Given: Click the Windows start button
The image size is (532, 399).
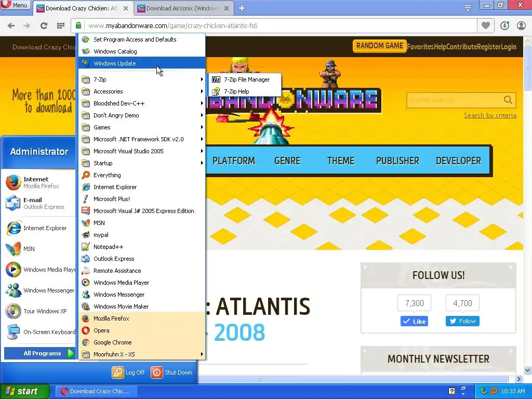Looking at the screenshot, I should click(25, 391).
